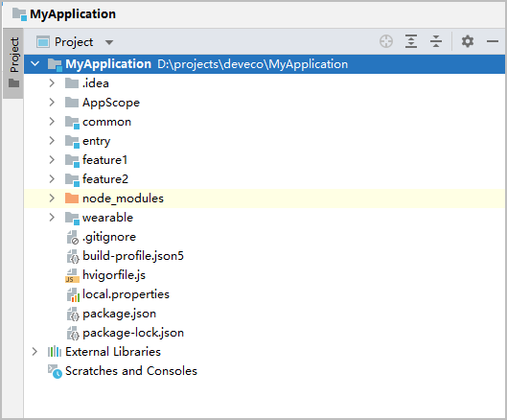Select build-profile.json5 in the tree

pos(133,256)
